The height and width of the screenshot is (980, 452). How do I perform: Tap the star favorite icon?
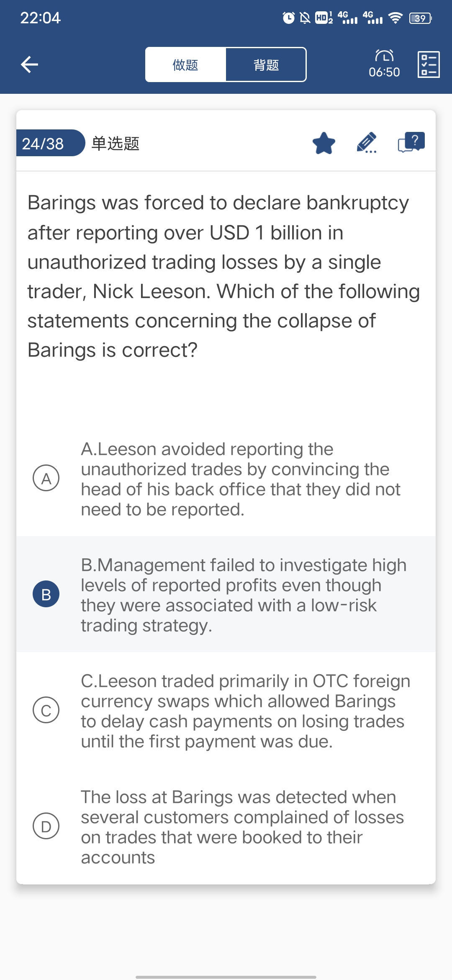click(x=324, y=143)
